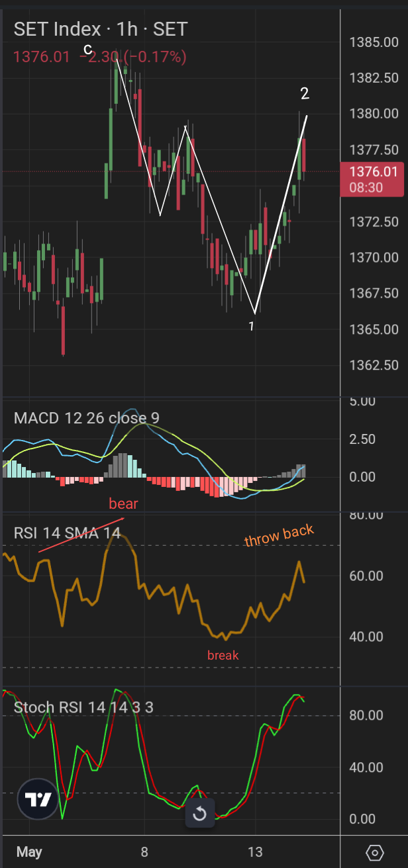Select the wave label '1' near the low

251,326
